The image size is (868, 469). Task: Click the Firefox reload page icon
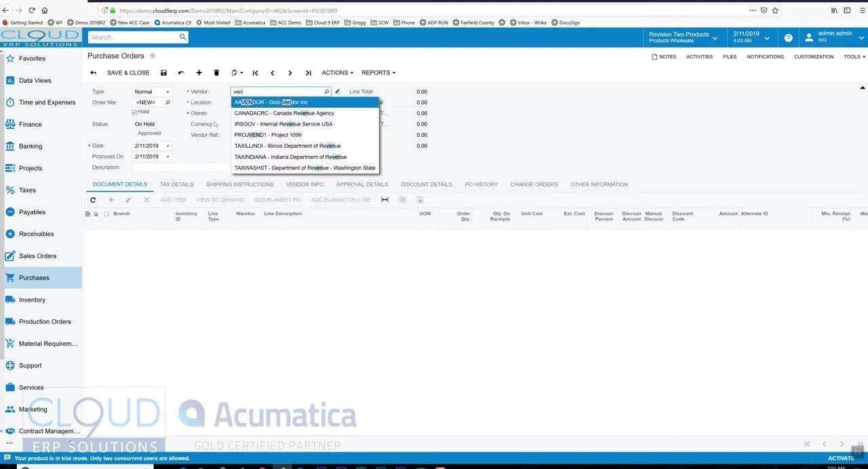(32, 10)
